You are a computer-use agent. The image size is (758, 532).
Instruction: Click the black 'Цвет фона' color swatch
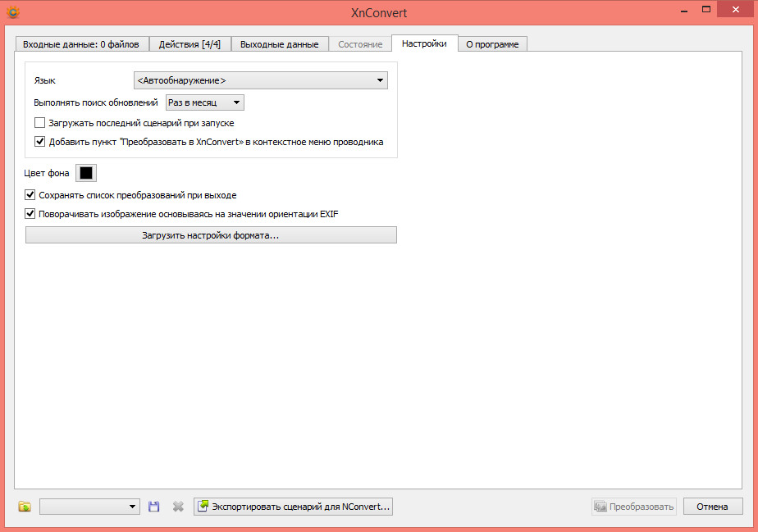pyautogui.click(x=86, y=173)
